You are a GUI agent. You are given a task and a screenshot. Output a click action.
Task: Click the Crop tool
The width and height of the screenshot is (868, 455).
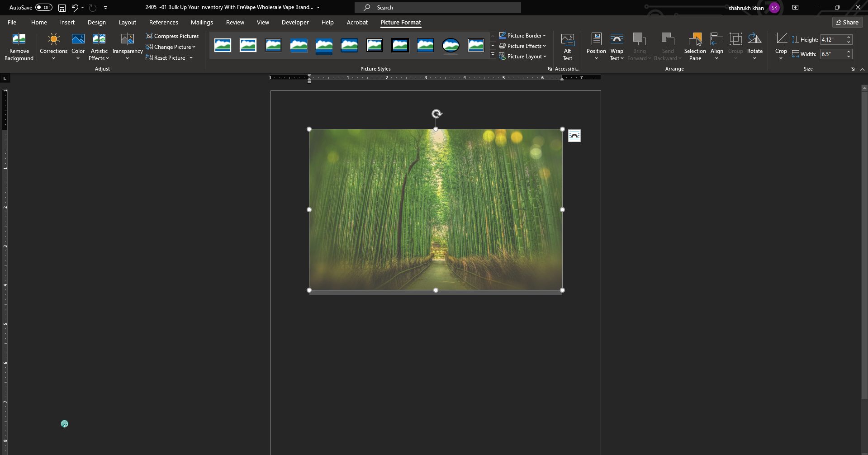pos(781,40)
